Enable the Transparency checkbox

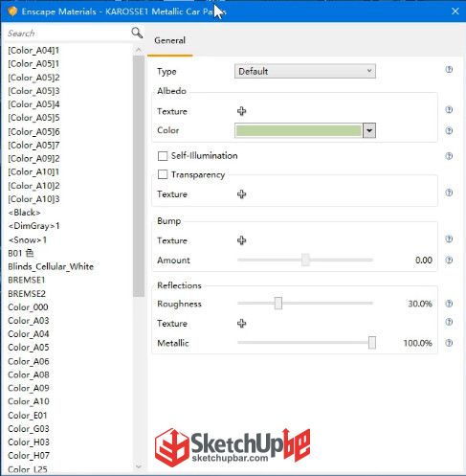pos(163,174)
